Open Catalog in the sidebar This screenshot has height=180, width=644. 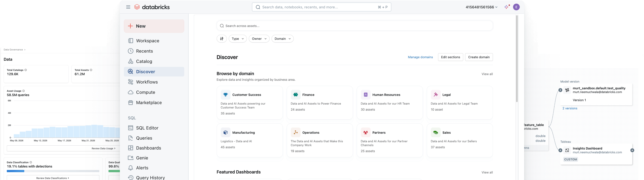154,61
